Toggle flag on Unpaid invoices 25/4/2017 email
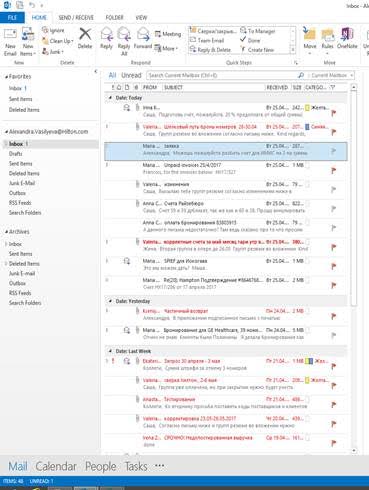Viewport: 369px width, 490px height. tap(333, 171)
